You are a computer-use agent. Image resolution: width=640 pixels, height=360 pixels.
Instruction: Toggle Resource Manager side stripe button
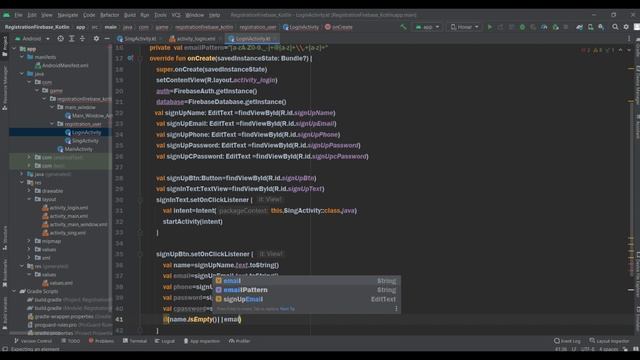pos(5,88)
